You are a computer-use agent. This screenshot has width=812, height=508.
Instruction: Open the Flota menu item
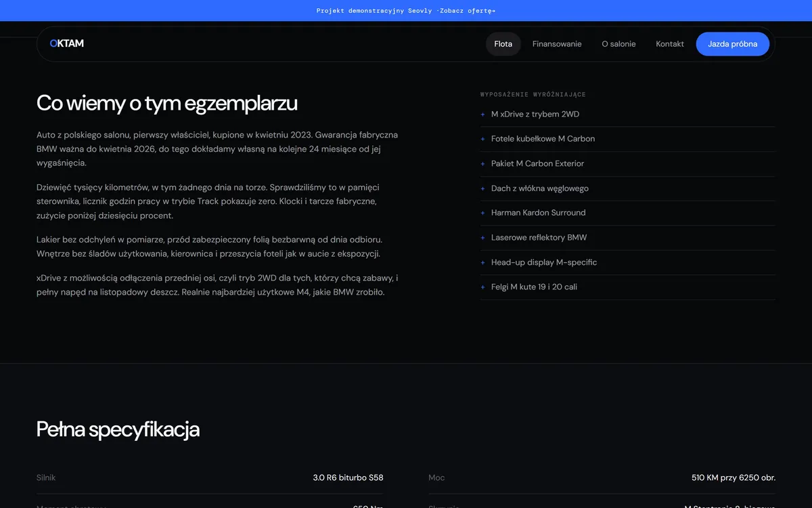coord(503,44)
